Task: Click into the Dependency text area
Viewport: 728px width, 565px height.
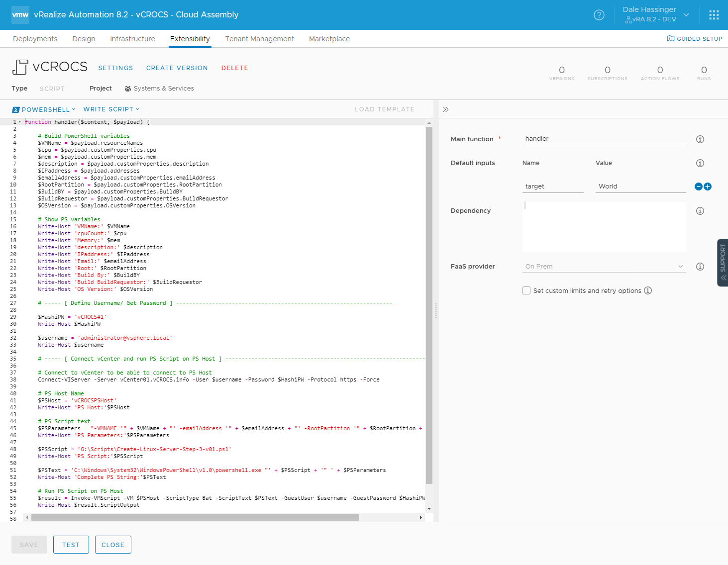Action: click(604, 226)
